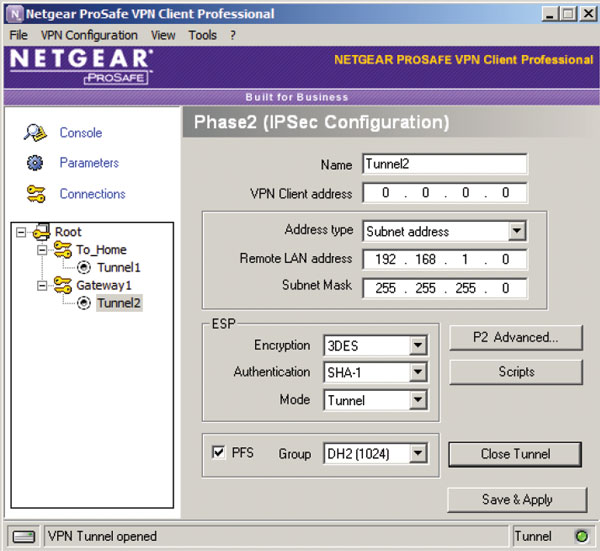Image resolution: width=600 pixels, height=551 pixels.
Task: Select the Gateway1 keys icon
Action: (62, 285)
